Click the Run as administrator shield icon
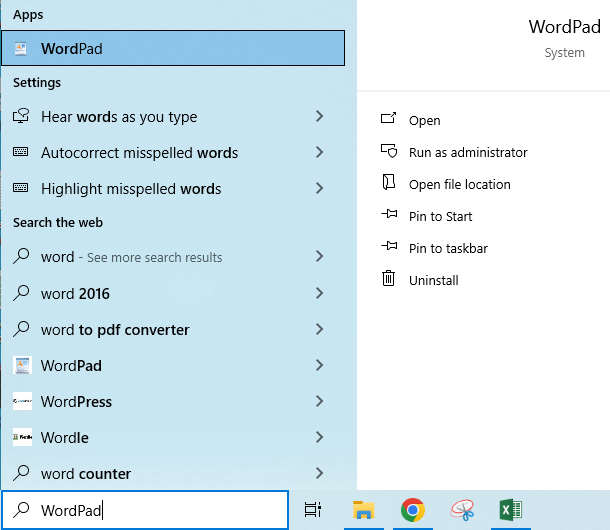 point(389,151)
